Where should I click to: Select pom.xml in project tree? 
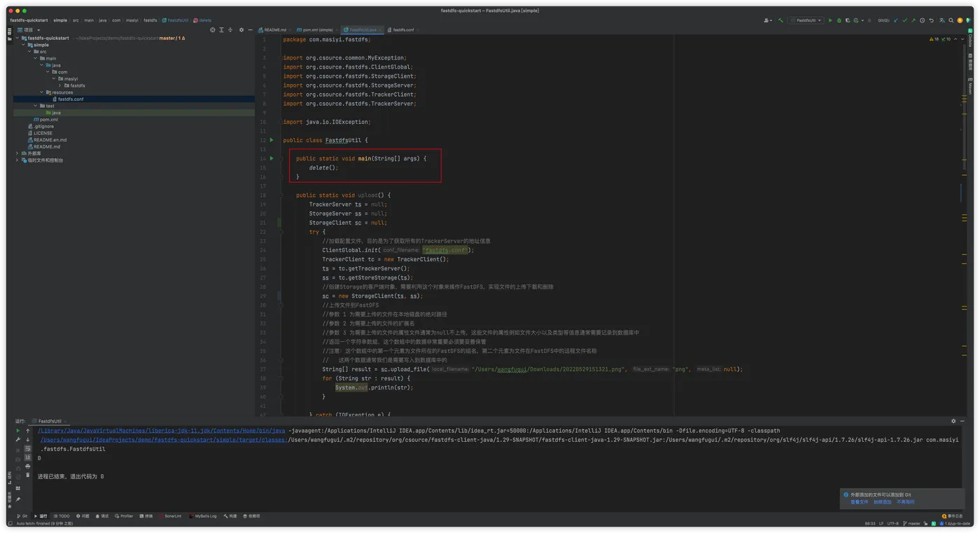(x=46, y=120)
